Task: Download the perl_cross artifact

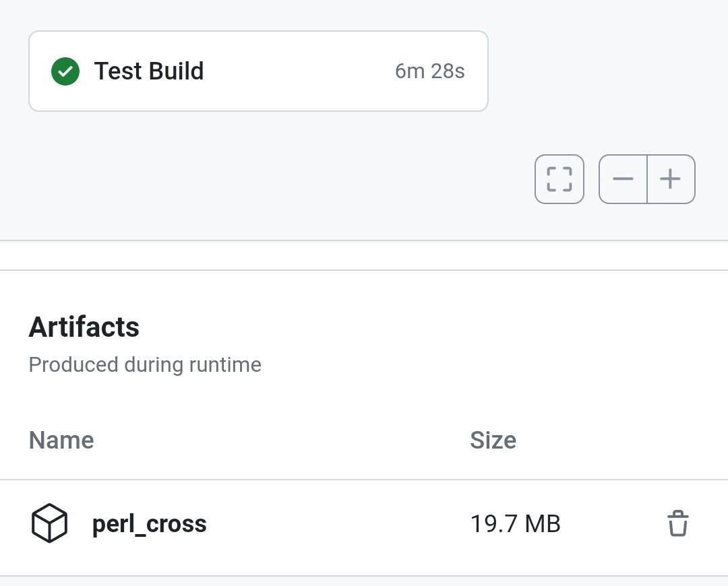Action: tap(149, 524)
